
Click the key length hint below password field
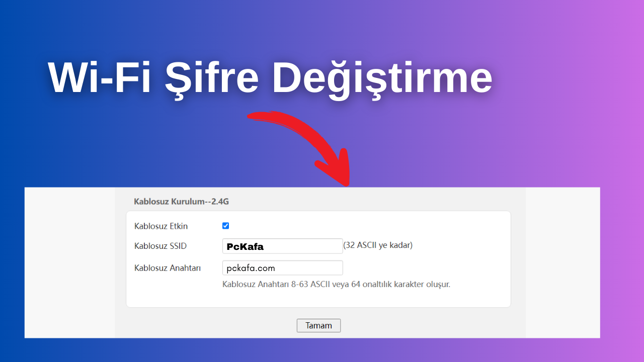click(x=336, y=284)
